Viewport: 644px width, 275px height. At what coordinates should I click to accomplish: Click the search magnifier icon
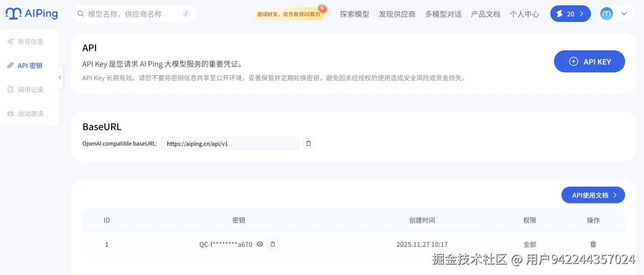[80, 14]
